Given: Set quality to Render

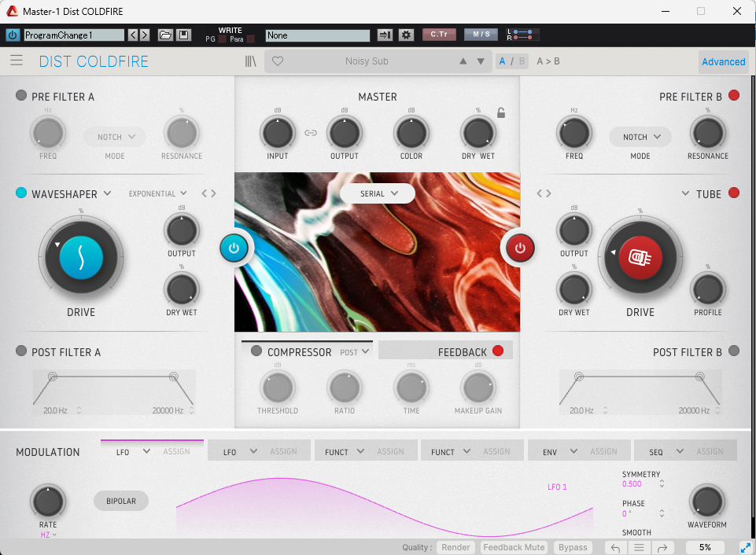Looking at the screenshot, I should 455,547.
